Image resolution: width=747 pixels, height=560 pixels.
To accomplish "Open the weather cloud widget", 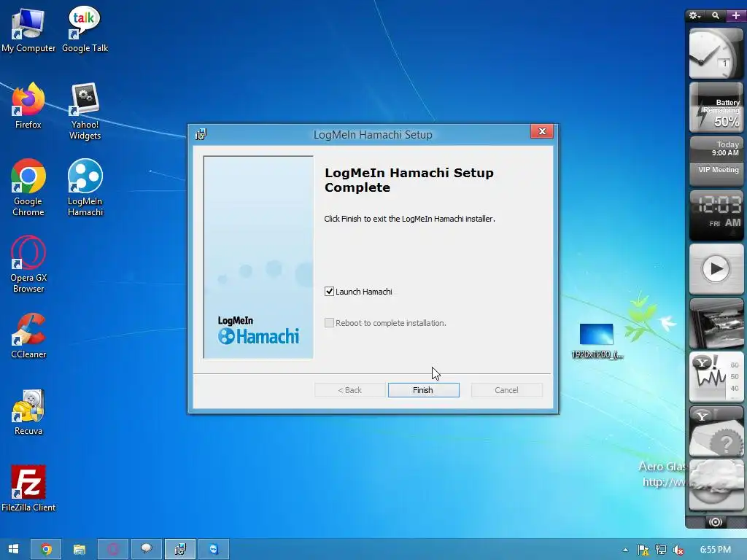I will pyautogui.click(x=716, y=486).
